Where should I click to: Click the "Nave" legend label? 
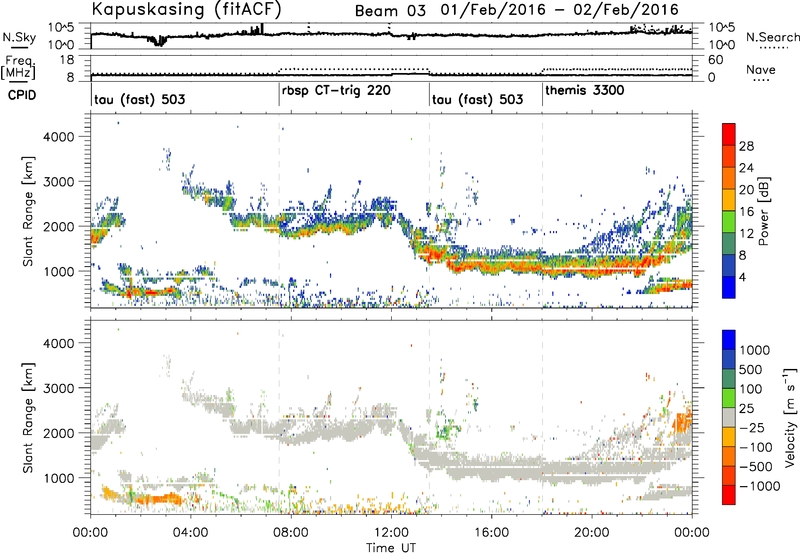pyautogui.click(x=761, y=69)
